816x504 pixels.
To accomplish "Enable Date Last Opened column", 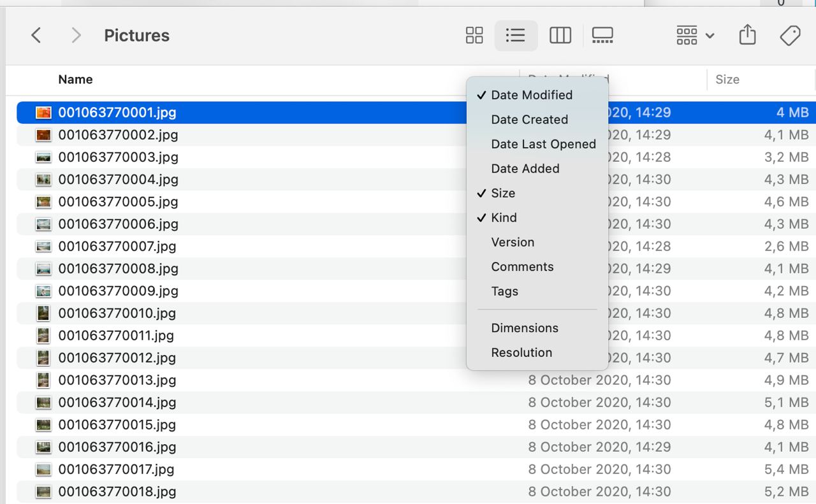I will (543, 144).
